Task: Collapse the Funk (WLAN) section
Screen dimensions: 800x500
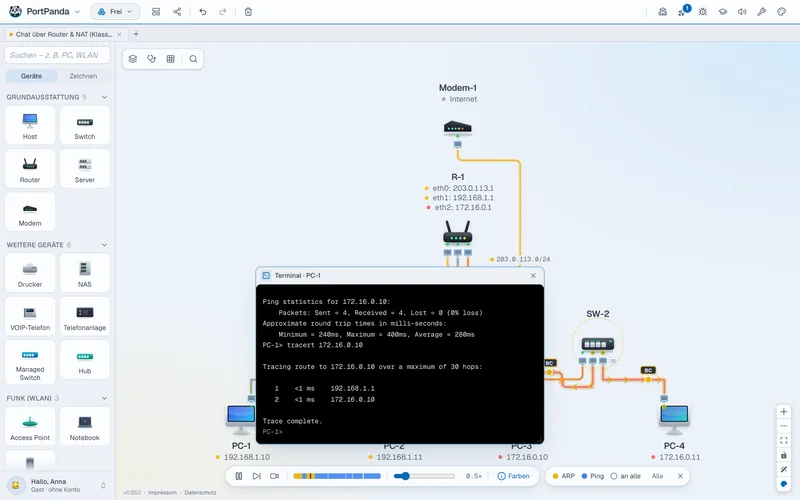Action: pos(104,398)
